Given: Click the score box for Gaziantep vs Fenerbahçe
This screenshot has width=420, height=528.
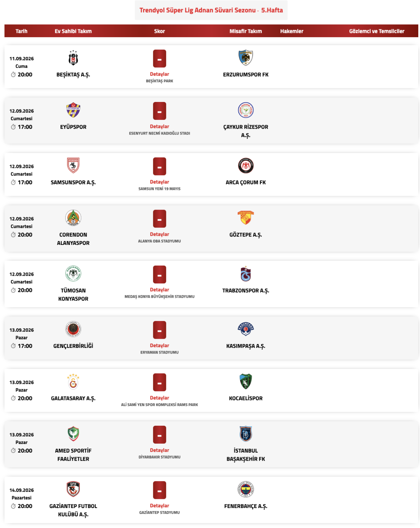Looking at the screenshot, I should [x=160, y=490].
